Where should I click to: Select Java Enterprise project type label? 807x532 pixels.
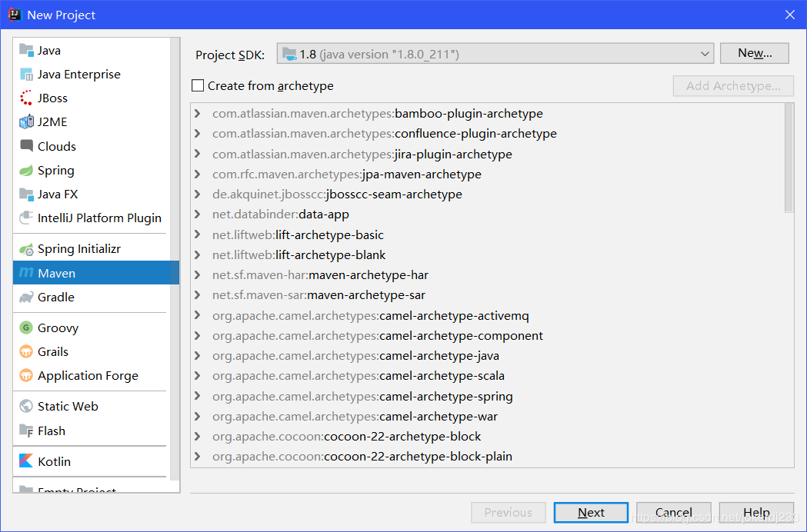coord(78,75)
